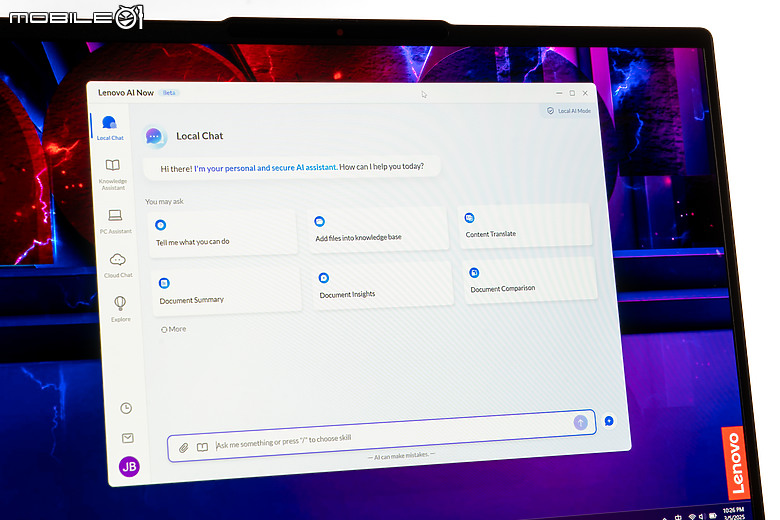Close the Lenovo AI Now window
Viewport: 780px width, 520px height.
tap(585, 93)
